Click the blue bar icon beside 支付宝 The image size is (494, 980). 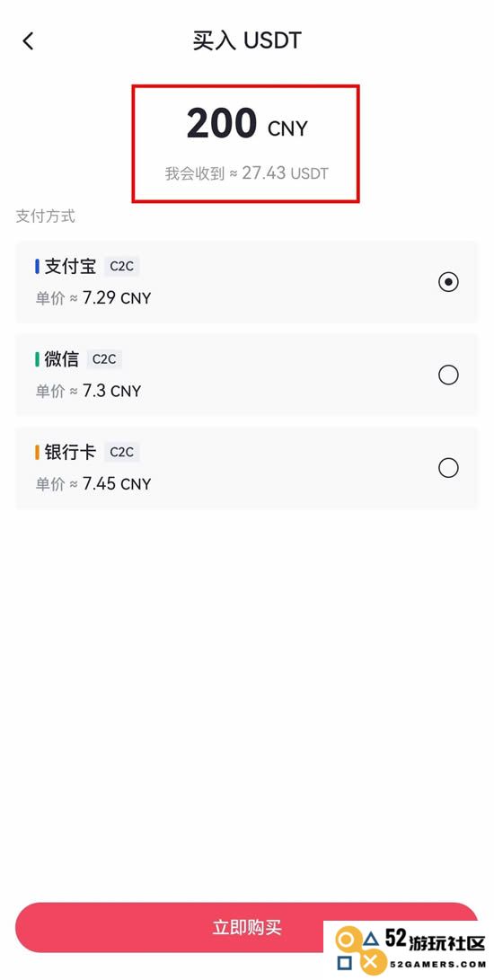[x=38, y=266]
